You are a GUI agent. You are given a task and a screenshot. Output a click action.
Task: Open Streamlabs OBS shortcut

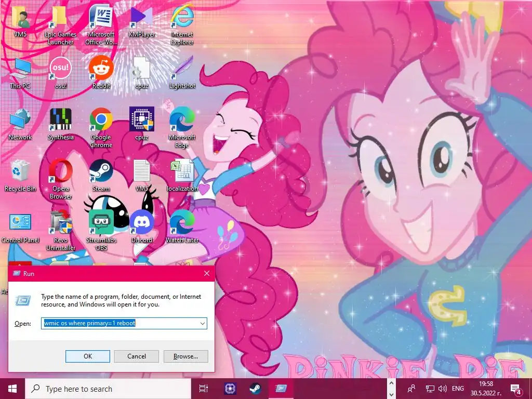pyautogui.click(x=101, y=231)
